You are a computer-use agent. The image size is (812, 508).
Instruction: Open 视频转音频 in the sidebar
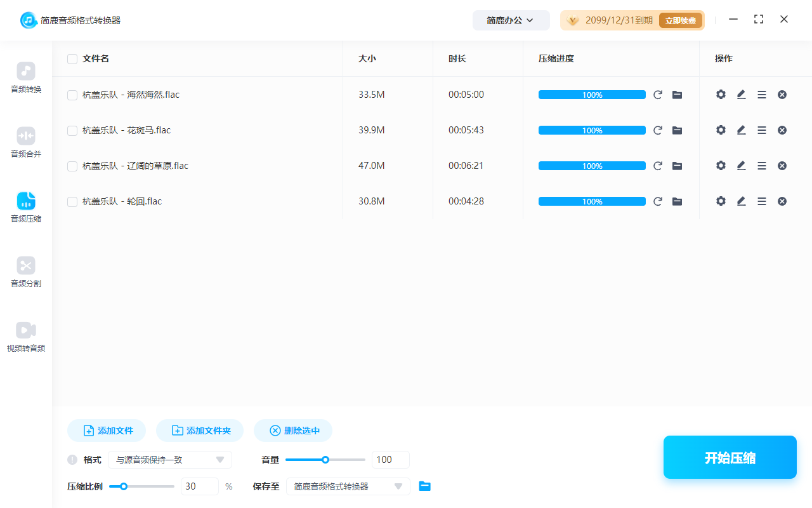pos(25,335)
